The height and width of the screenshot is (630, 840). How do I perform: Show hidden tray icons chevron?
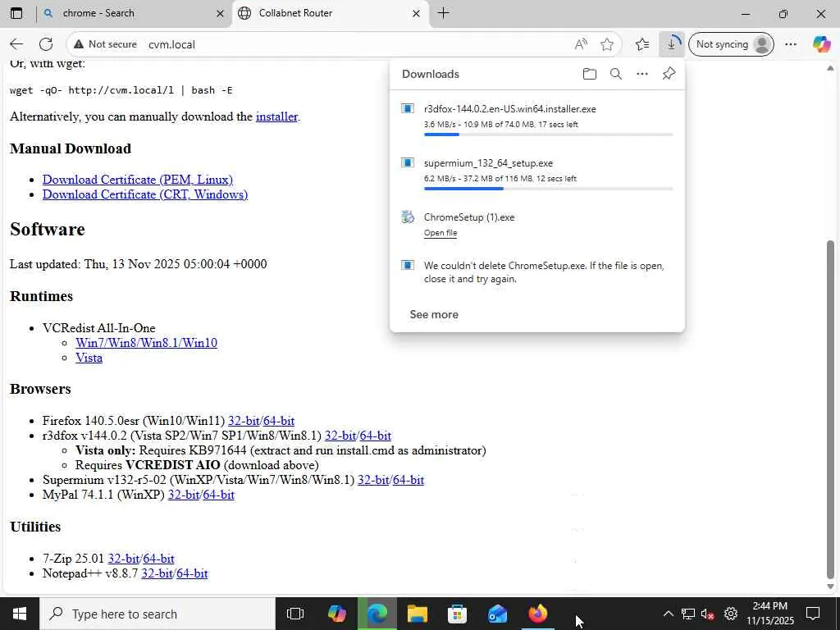[x=668, y=614]
